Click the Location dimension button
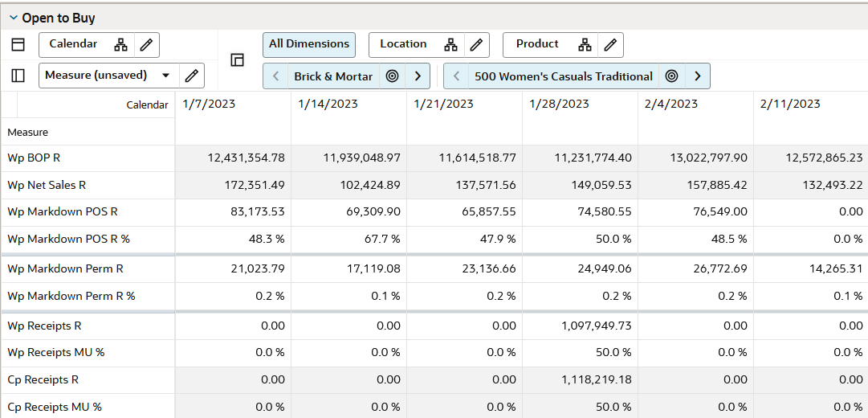Screen dimensions: 868x418 coord(403,44)
